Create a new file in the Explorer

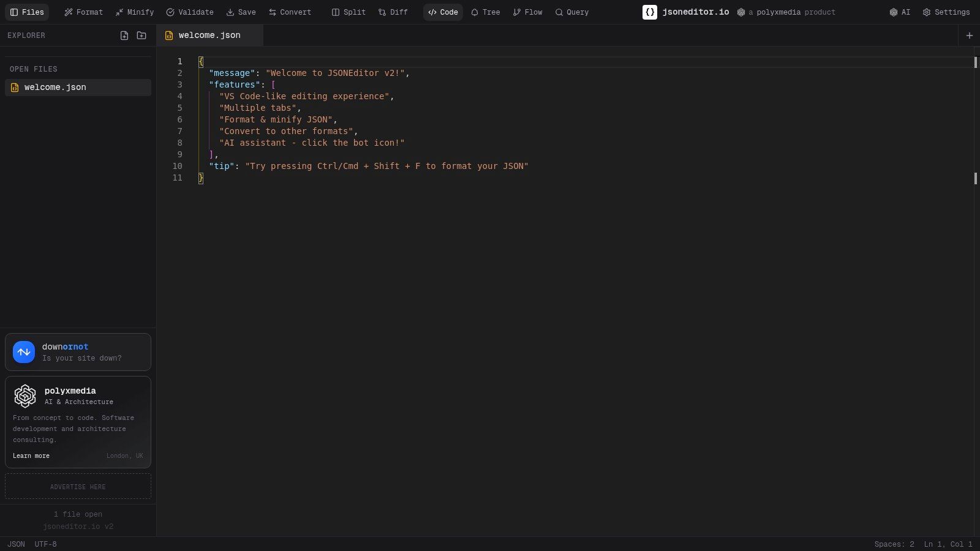(124, 36)
